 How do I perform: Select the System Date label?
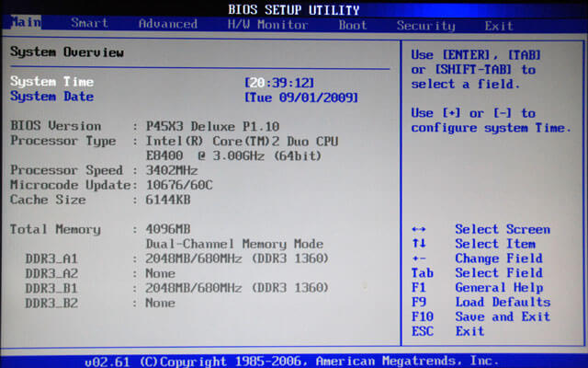click(x=51, y=97)
